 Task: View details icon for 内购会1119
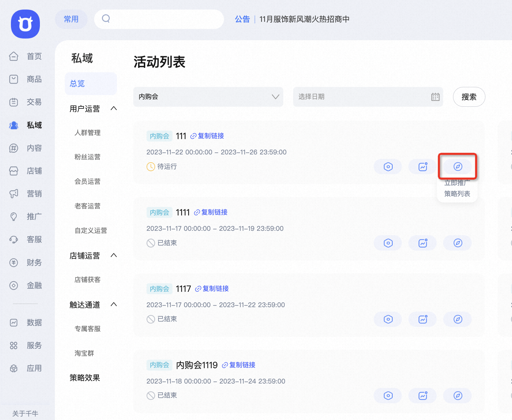click(x=388, y=396)
